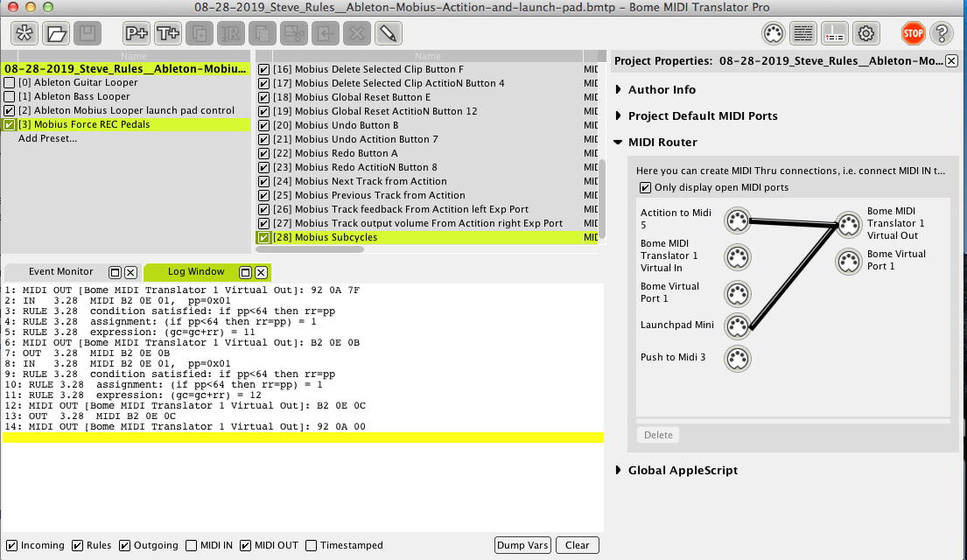
Task: Undock the Event Monitor panel
Action: [115, 272]
